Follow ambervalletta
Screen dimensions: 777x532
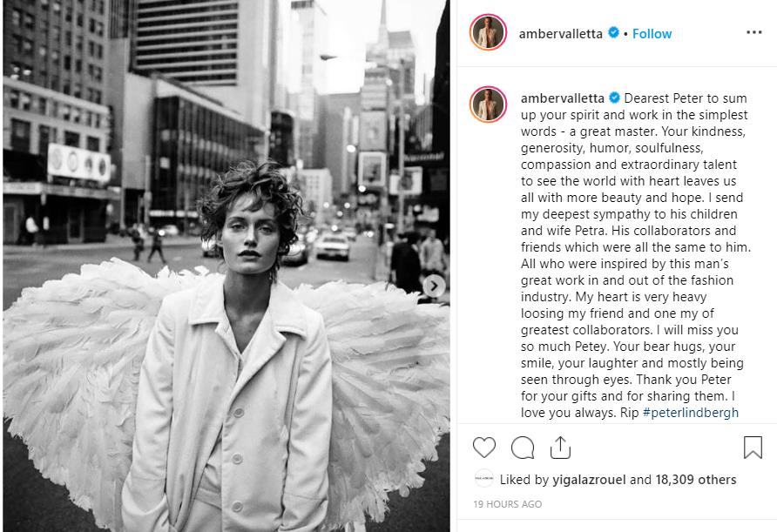pos(652,34)
